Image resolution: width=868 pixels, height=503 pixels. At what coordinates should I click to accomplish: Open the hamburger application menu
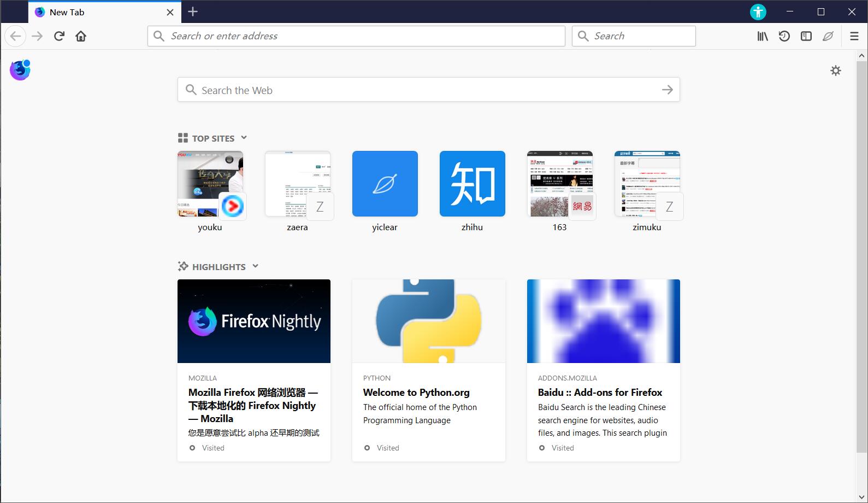coord(854,36)
